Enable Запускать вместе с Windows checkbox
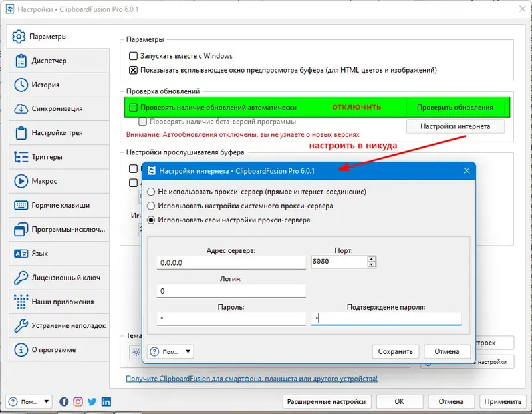The height and width of the screenshot is (414, 532). (x=134, y=56)
